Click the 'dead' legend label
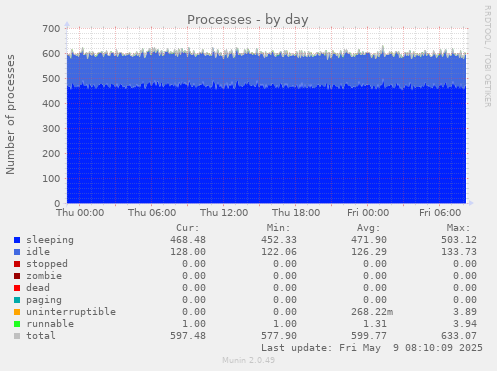497x371 pixels. pos(38,288)
